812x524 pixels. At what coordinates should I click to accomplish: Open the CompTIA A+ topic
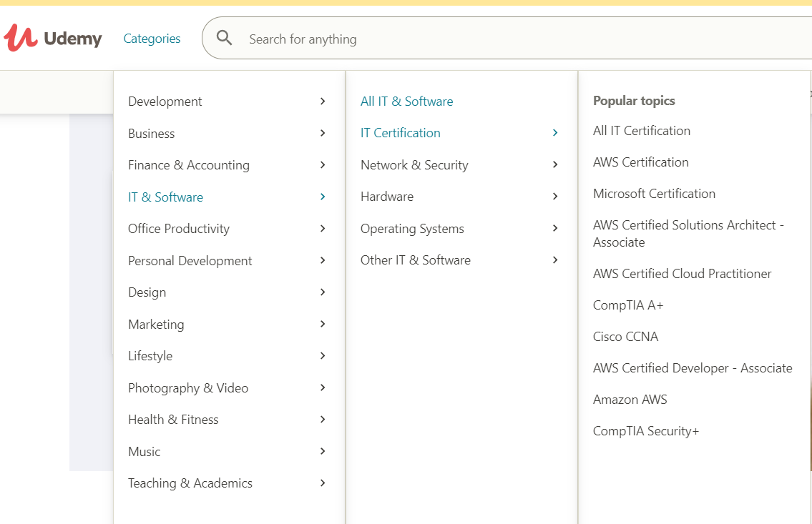[627, 305]
